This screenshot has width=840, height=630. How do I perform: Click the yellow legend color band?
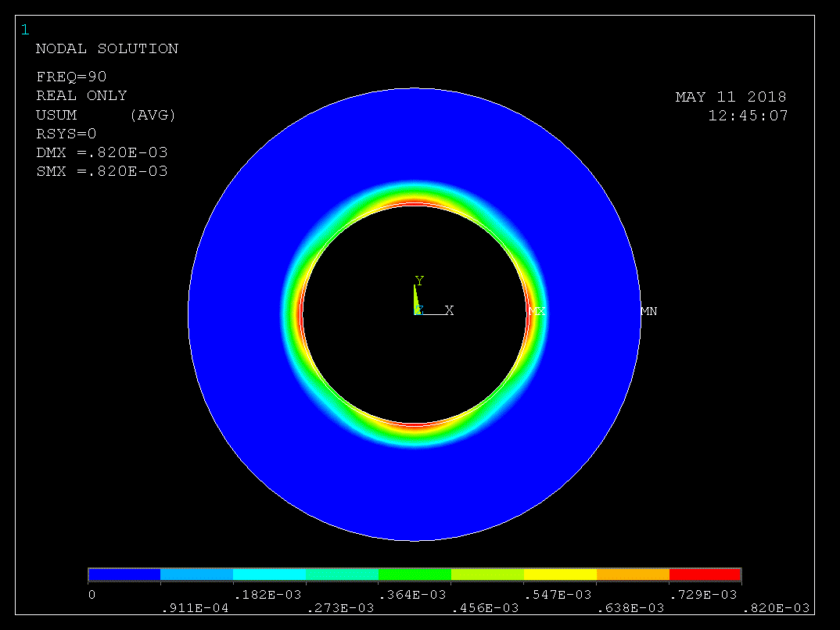coord(560,575)
